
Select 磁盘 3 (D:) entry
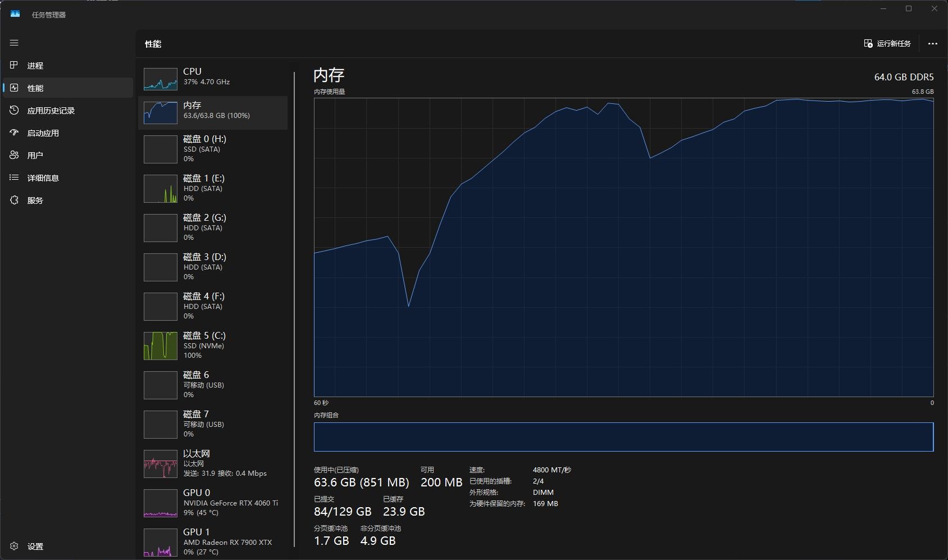pos(213,267)
